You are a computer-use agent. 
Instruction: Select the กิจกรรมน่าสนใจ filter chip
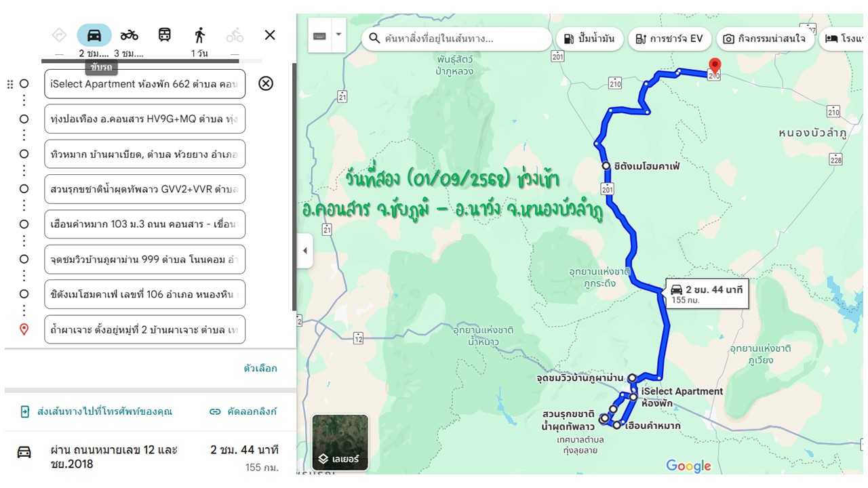tap(764, 39)
